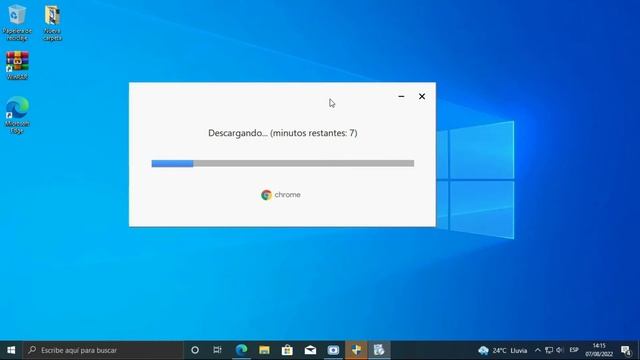Launch Microsoft Edge from the taskbar
This screenshot has height=360, width=640.
point(241,350)
